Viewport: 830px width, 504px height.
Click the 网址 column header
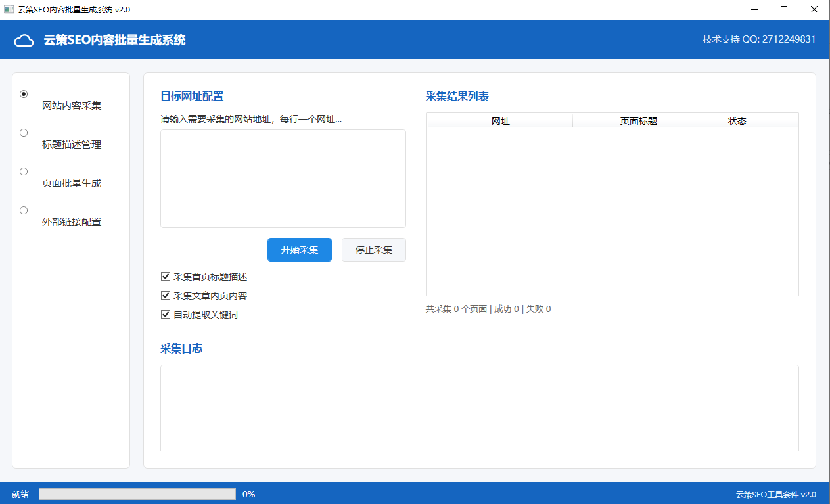click(501, 121)
